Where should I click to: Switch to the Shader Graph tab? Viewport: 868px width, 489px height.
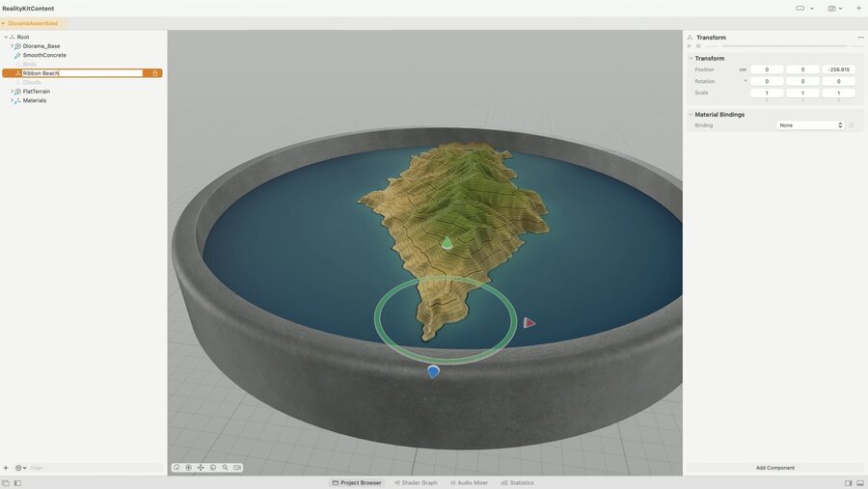click(x=416, y=483)
